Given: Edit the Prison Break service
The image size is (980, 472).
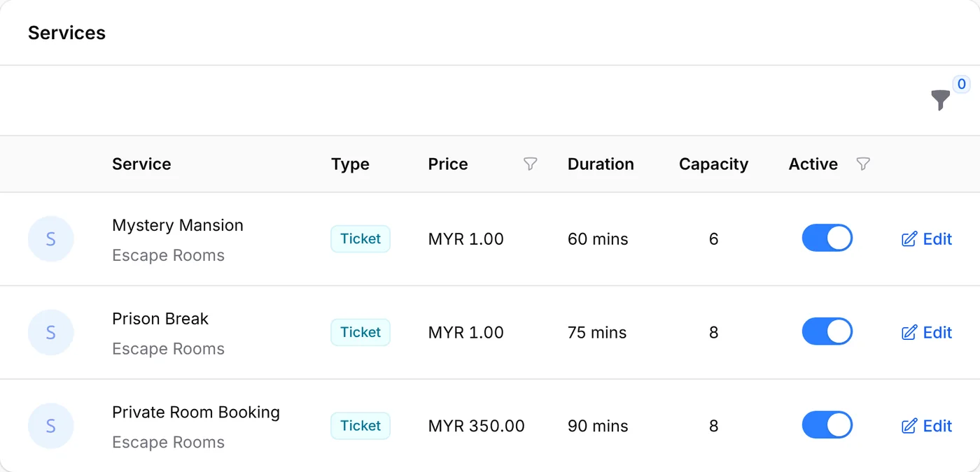Looking at the screenshot, I should point(927,333).
